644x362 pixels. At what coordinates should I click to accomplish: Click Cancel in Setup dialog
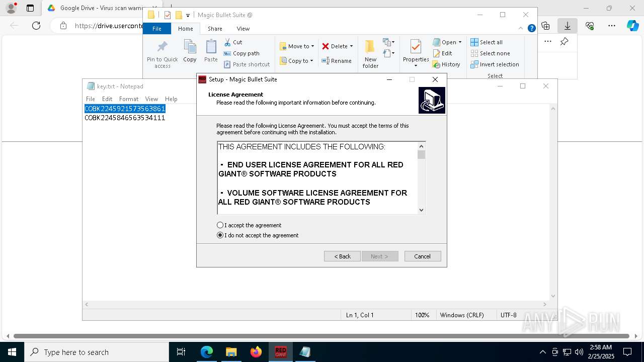423,256
